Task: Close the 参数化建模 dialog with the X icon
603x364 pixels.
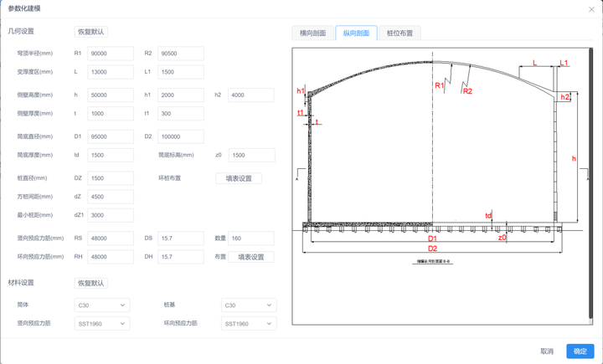Action: pyautogui.click(x=591, y=9)
